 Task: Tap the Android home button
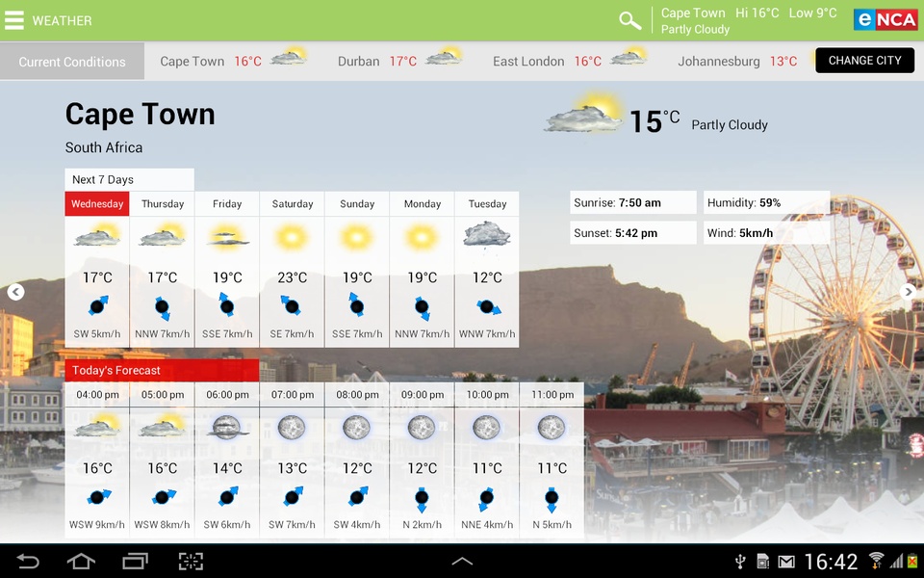click(x=81, y=561)
